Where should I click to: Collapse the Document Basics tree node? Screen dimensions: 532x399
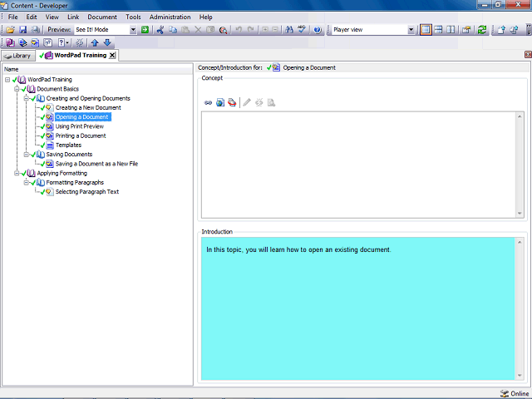(17, 89)
